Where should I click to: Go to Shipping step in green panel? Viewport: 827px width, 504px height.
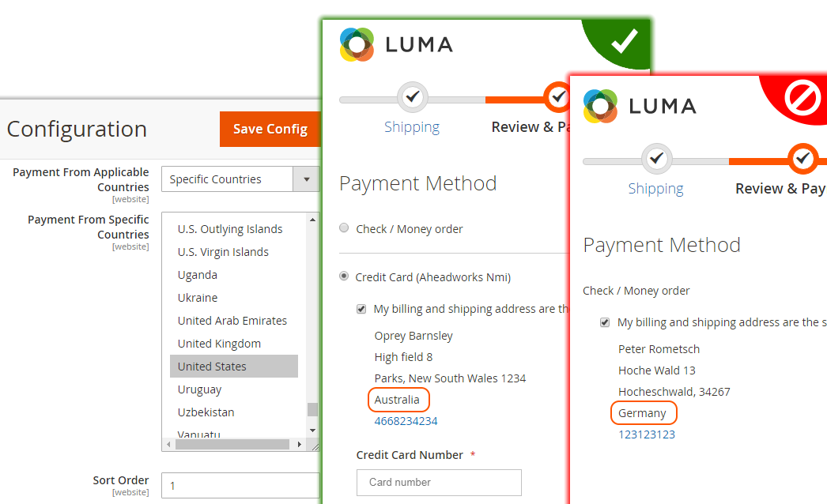412,127
